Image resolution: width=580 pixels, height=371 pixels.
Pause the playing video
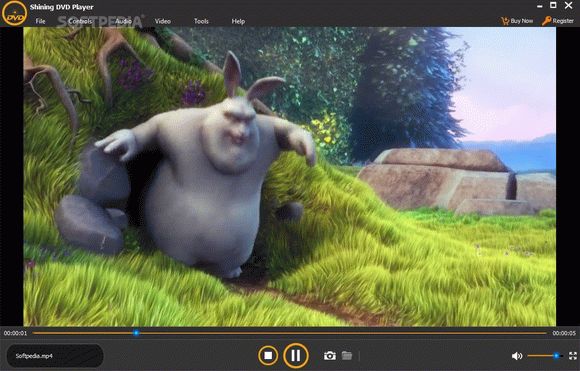(296, 355)
